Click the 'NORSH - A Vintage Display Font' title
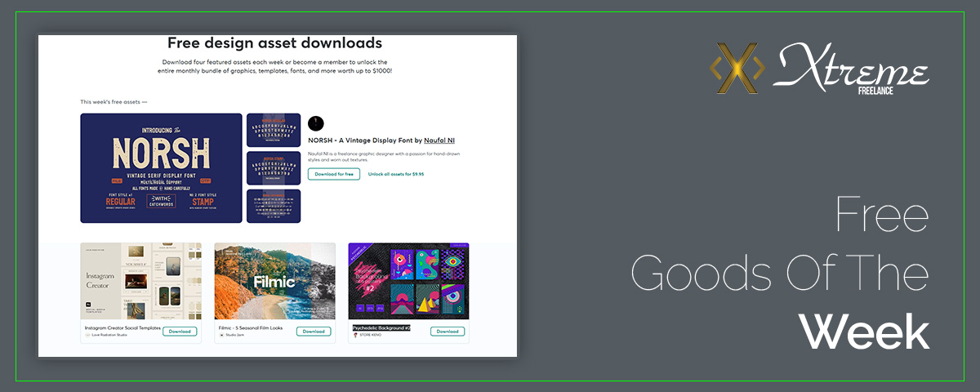Viewport: 980px width, 392px height. click(360, 140)
